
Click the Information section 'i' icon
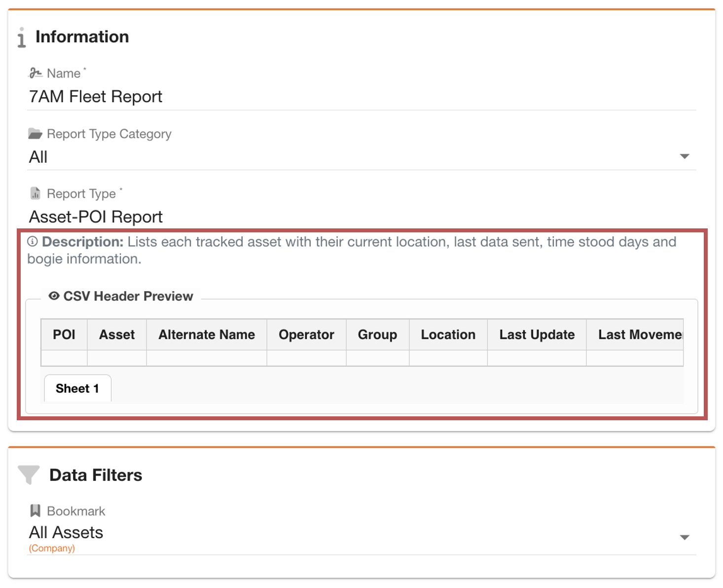[x=21, y=38]
